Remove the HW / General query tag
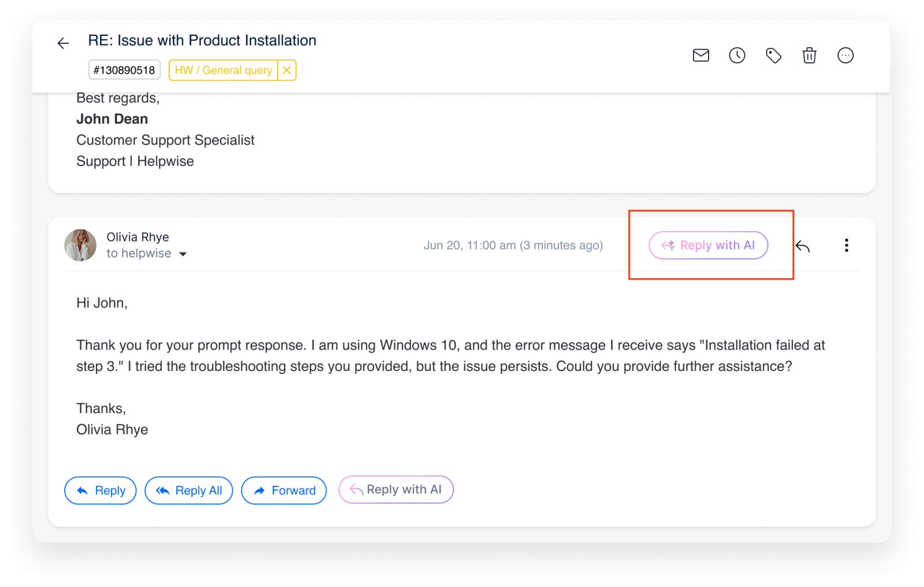The height and width of the screenshot is (587, 924). click(x=287, y=70)
